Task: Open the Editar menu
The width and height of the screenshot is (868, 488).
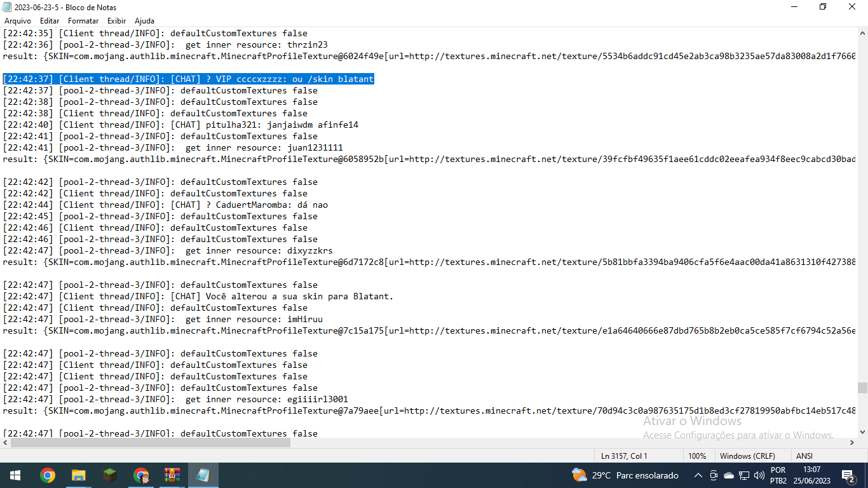Action: click(50, 21)
